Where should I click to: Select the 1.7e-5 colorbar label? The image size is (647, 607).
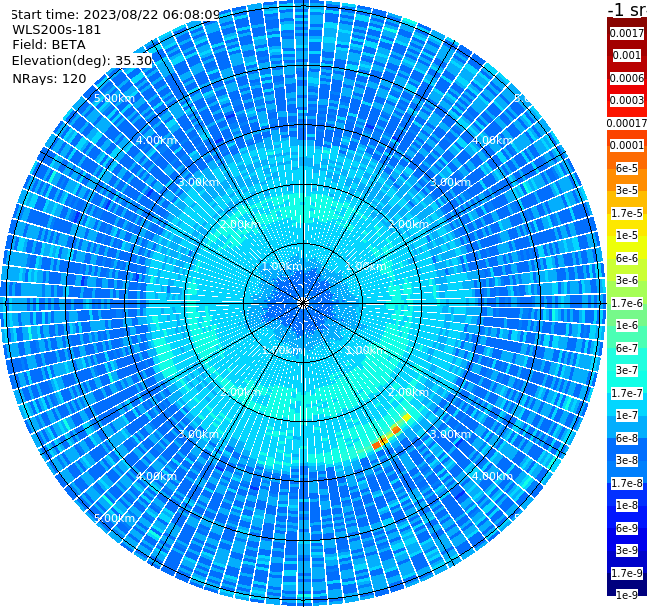626,213
